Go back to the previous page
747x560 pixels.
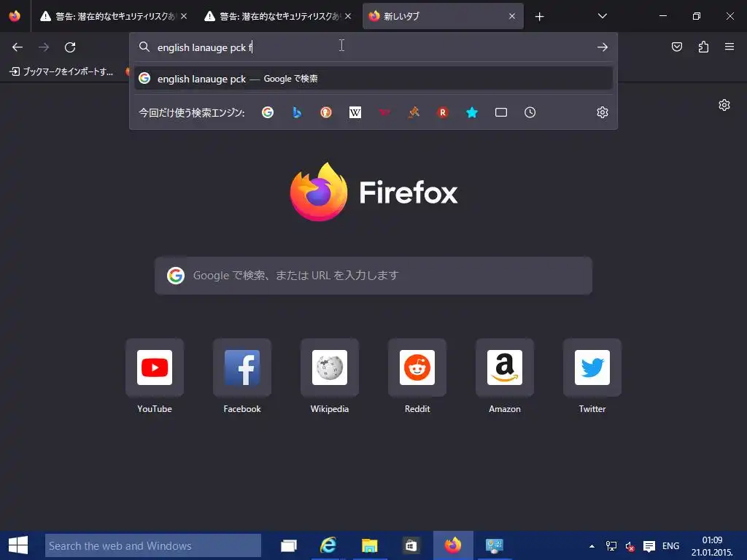click(18, 47)
